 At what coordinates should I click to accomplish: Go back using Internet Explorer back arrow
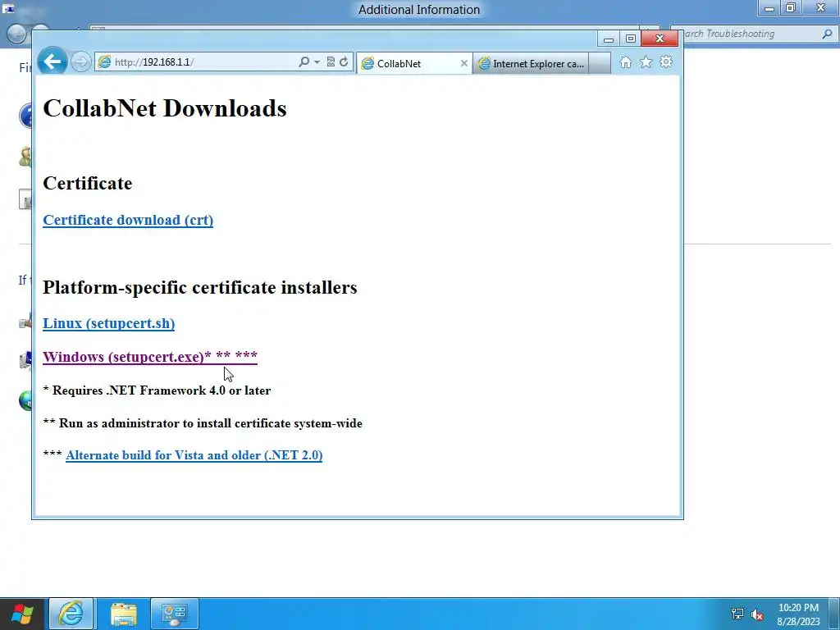52,62
